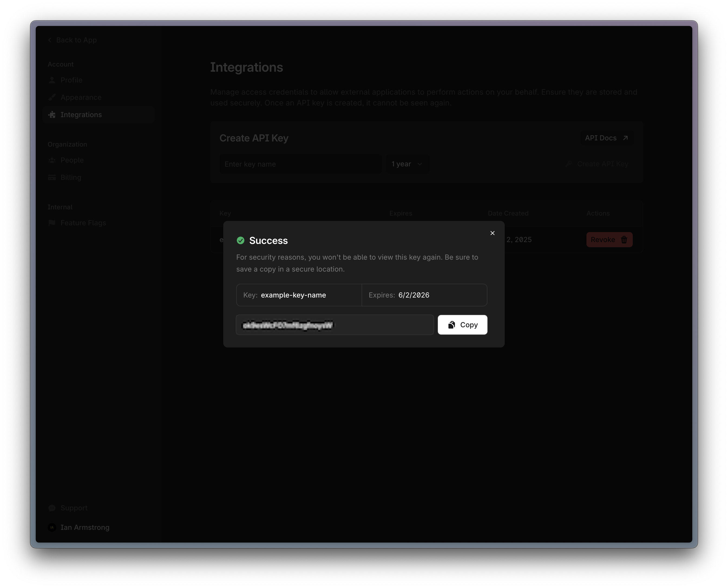Click the Integrations page heading

pos(246,67)
